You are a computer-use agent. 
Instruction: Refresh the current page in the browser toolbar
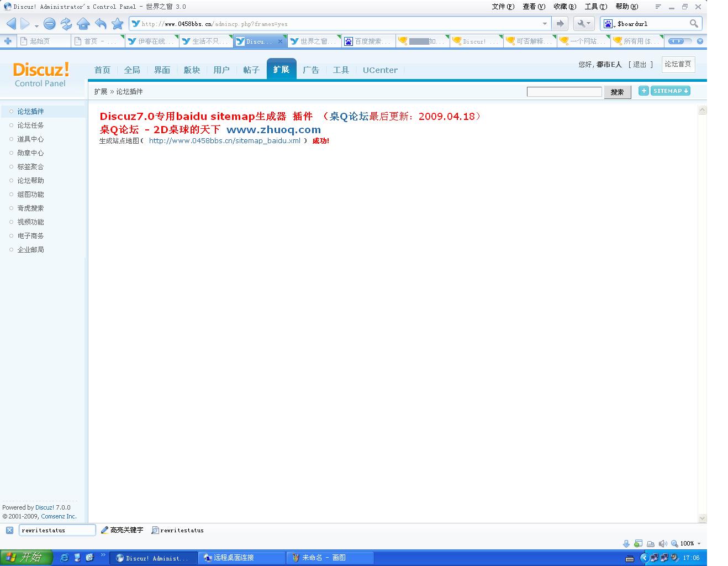[66, 23]
